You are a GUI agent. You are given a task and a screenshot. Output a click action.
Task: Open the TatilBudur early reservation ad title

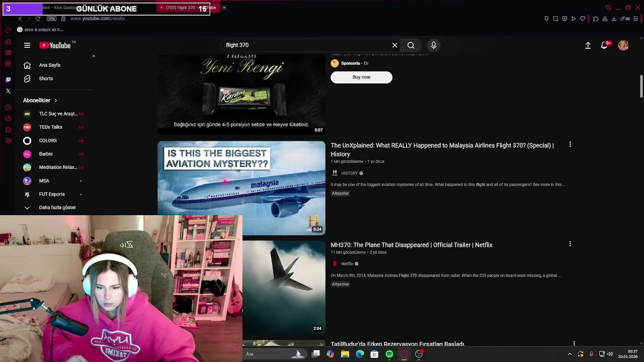(x=398, y=344)
